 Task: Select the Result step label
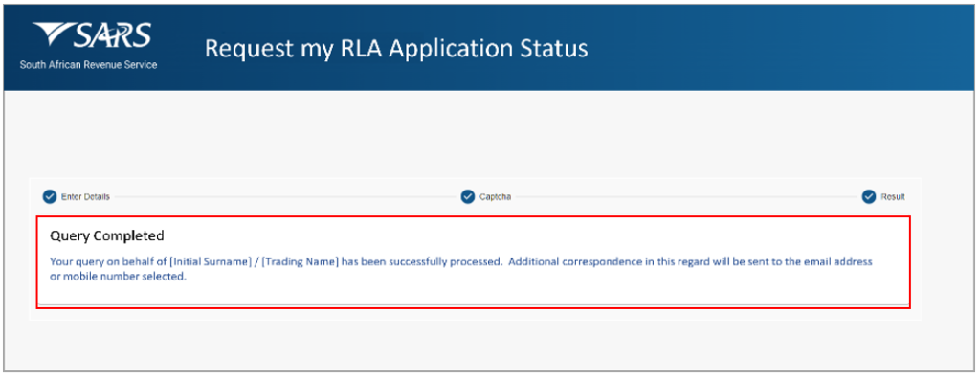(893, 196)
